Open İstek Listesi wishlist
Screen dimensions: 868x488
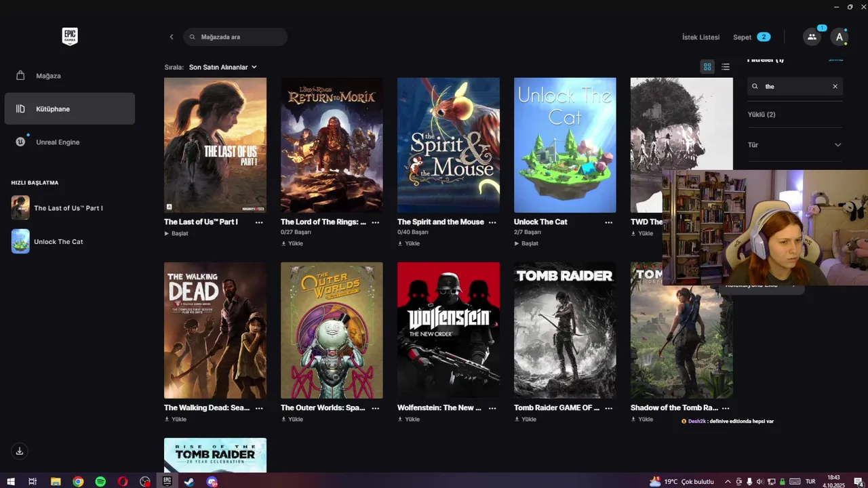pyautogui.click(x=701, y=37)
